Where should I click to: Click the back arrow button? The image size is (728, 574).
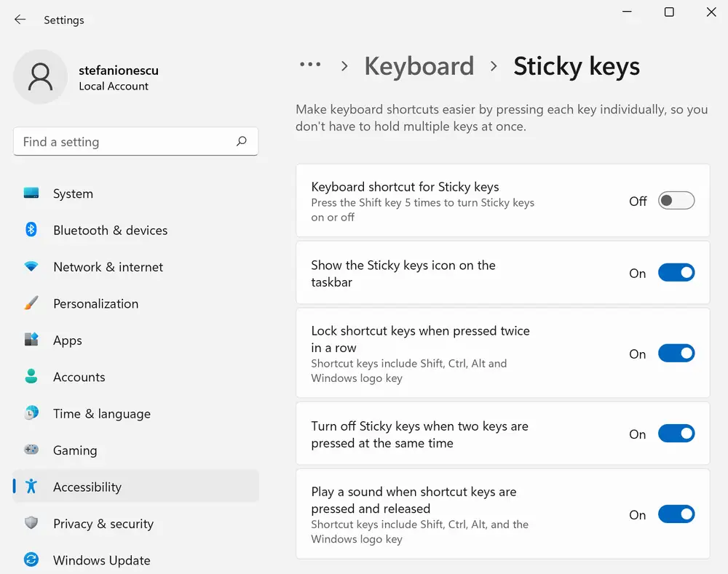(x=20, y=20)
